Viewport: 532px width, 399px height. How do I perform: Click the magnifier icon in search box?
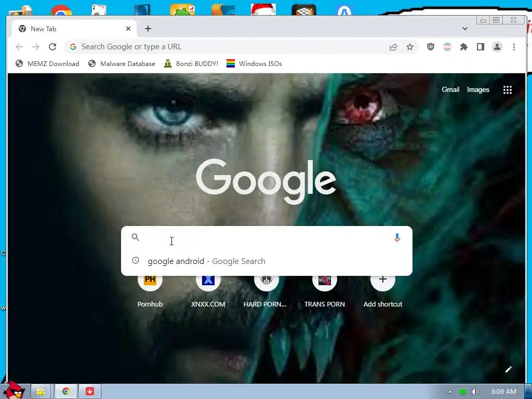[x=136, y=237]
